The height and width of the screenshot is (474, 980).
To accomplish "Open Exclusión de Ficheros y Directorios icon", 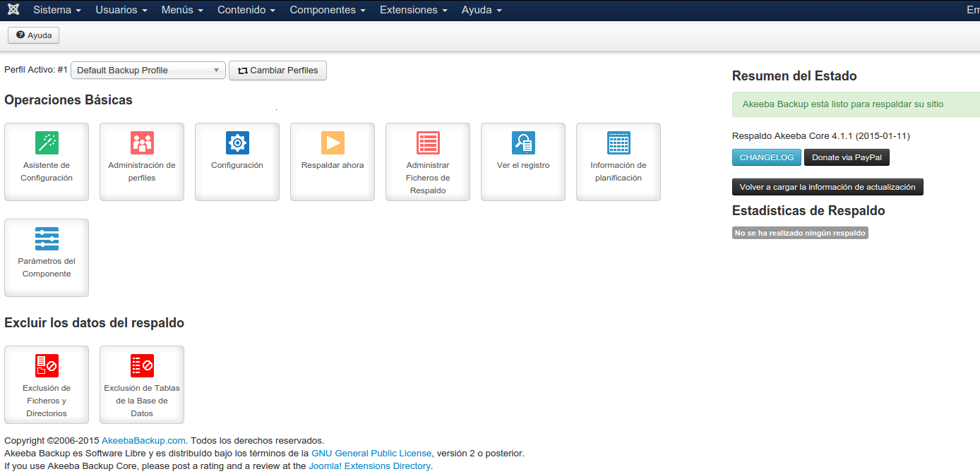I will pyautogui.click(x=47, y=366).
